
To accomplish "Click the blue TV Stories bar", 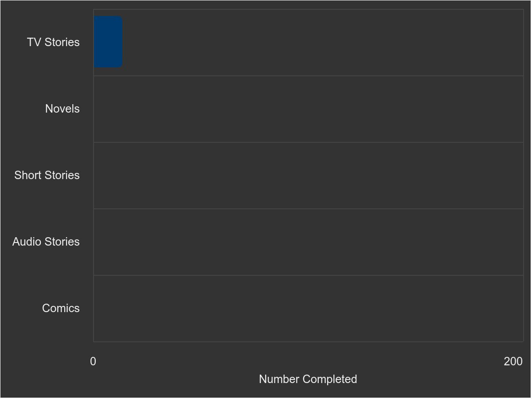I will tap(108, 42).
